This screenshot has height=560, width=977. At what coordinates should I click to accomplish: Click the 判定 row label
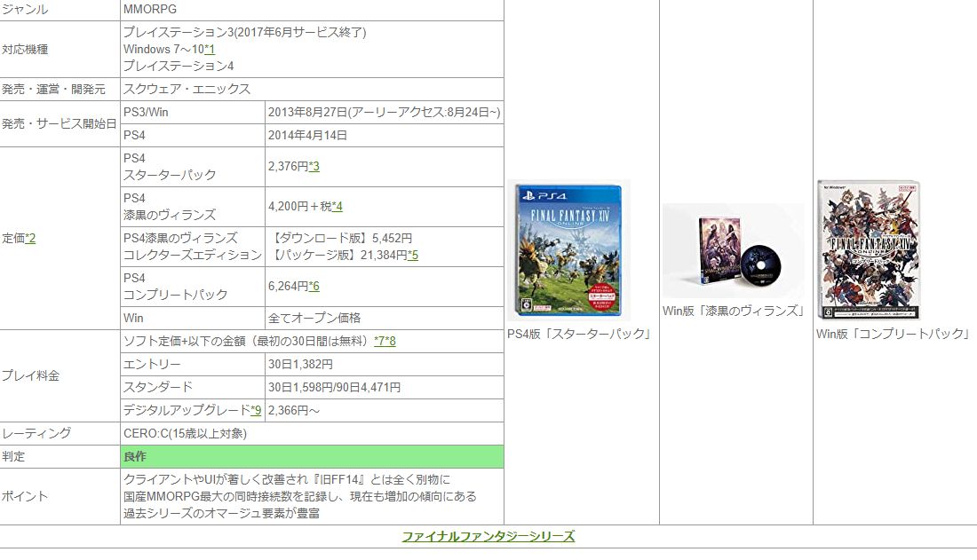[13, 456]
